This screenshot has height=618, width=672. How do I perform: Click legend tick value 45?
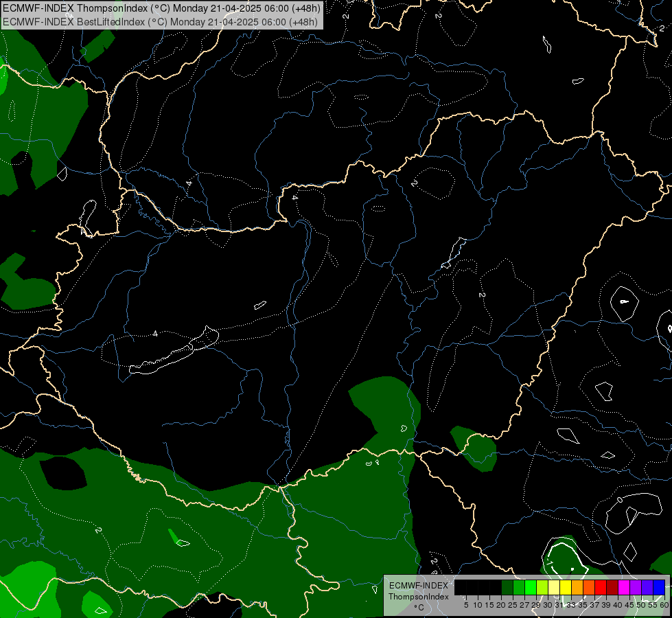pos(629,605)
